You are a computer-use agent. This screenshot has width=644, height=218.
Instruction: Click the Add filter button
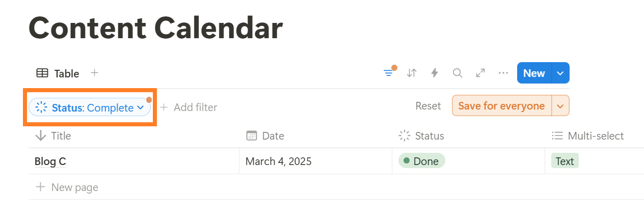point(189,107)
